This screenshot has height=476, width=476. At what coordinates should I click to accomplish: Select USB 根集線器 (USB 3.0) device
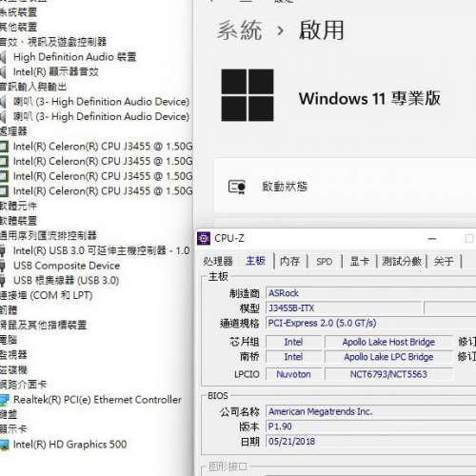(67, 281)
